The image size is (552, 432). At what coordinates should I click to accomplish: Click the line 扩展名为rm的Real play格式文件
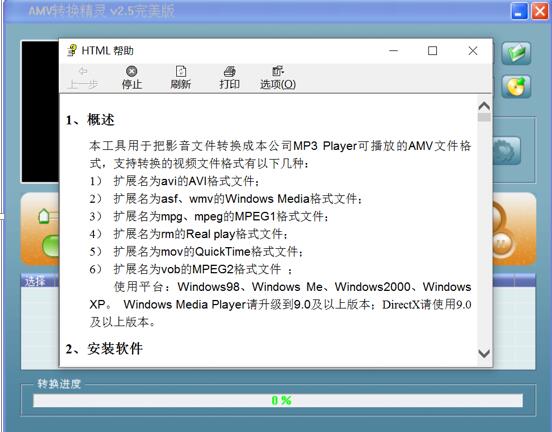(x=189, y=234)
